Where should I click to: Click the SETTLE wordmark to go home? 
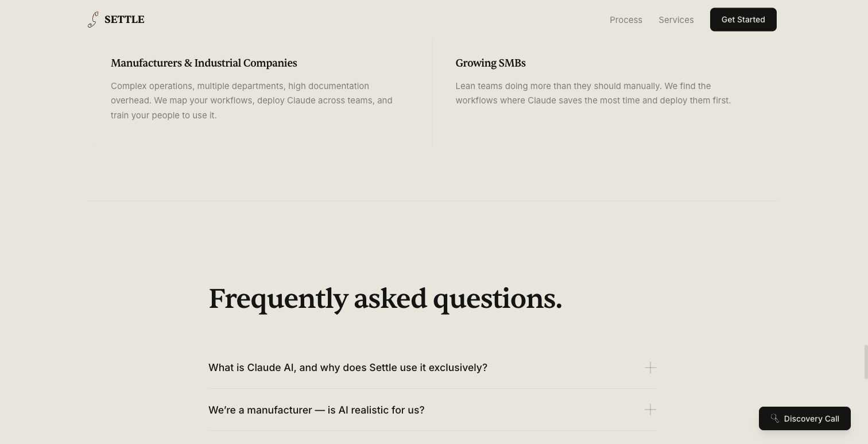[124, 19]
